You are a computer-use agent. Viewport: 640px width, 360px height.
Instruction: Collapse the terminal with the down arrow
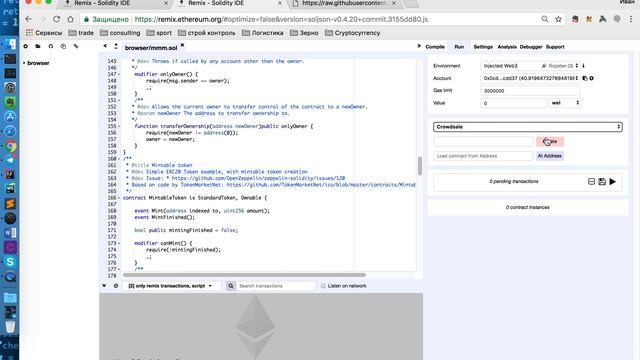[x=104, y=286]
